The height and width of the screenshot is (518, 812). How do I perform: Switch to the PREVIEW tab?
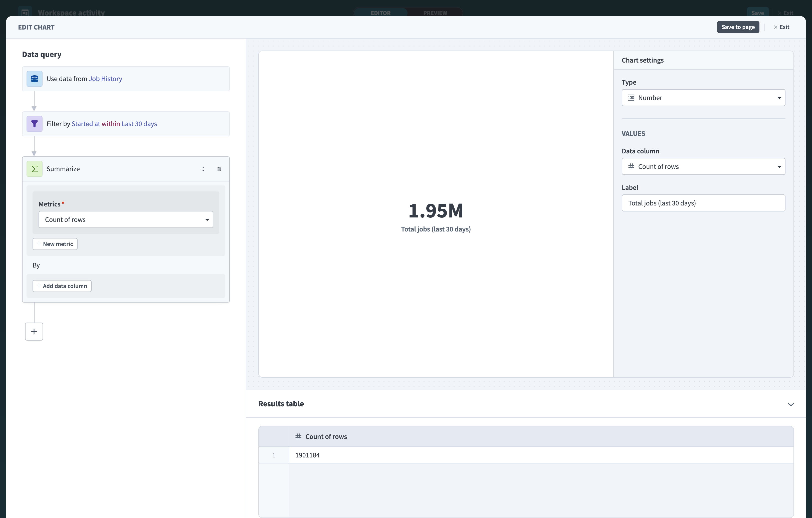(435, 13)
